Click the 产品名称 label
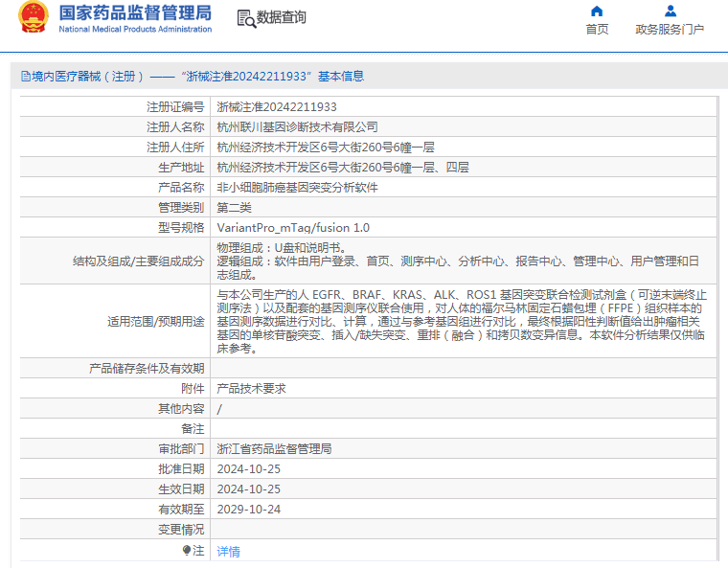The height and width of the screenshot is (568, 728). (x=181, y=188)
